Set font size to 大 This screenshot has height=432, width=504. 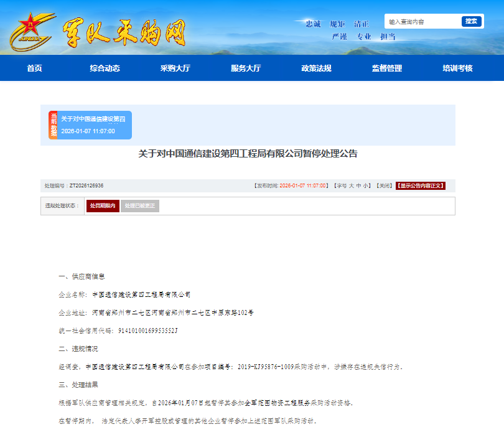(x=351, y=185)
